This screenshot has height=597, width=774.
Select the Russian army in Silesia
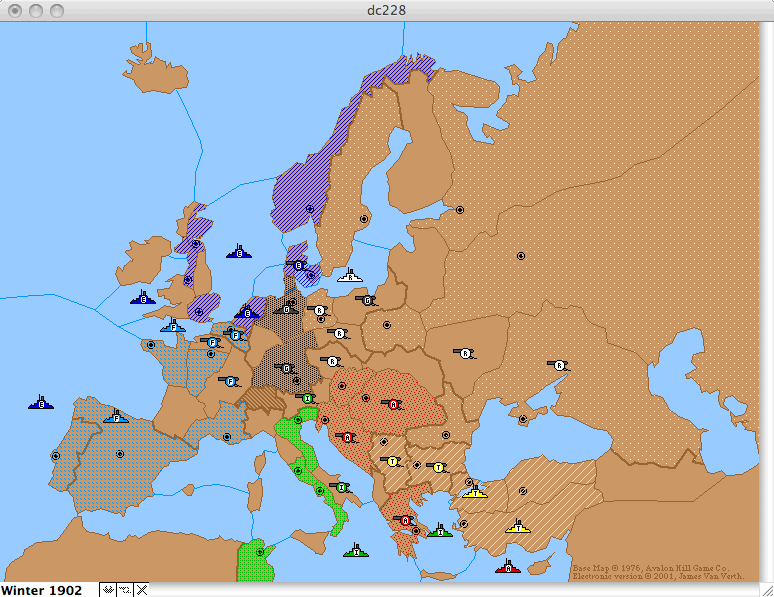[x=339, y=334]
